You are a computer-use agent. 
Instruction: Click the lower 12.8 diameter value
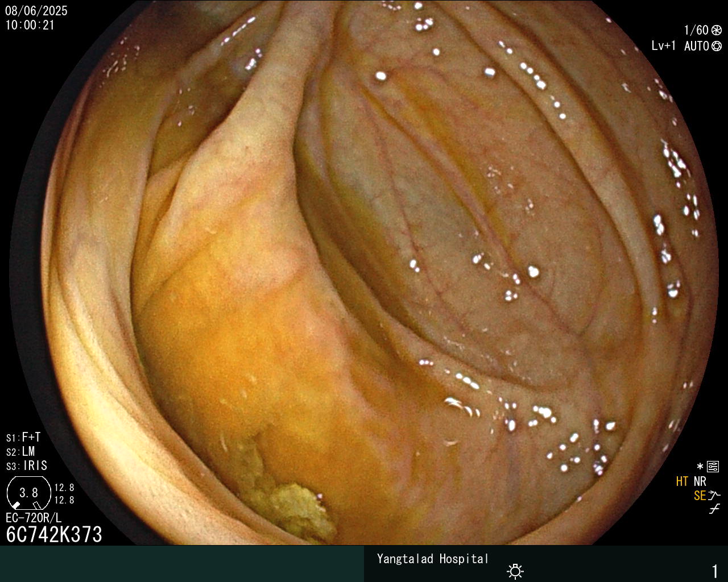(x=64, y=500)
